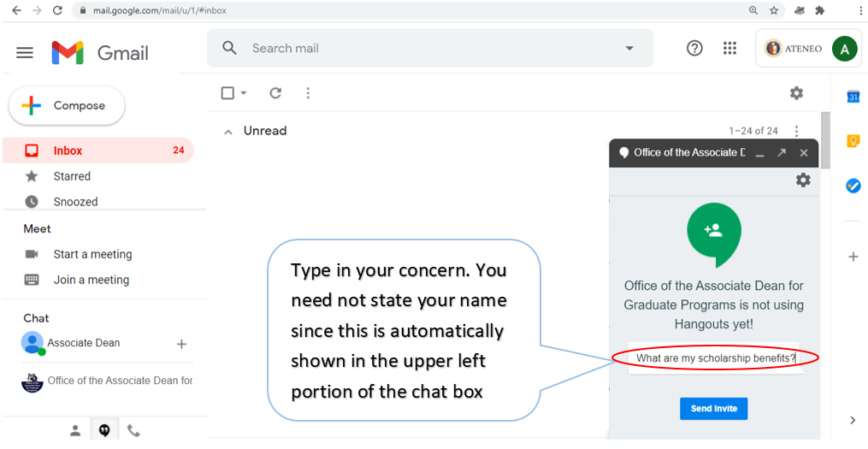Viewport: 868px width, 449px height.
Task: Focus the Search mail field
Action: pos(429,48)
